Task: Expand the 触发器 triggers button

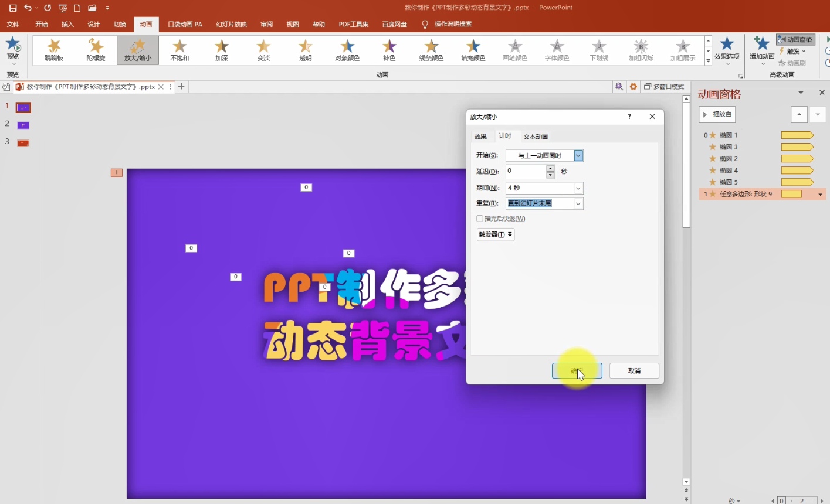Action: point(496,234)
